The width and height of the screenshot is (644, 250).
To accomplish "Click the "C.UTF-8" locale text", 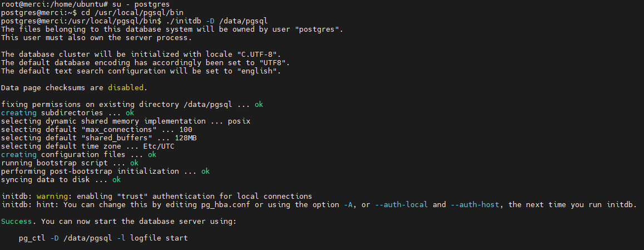I will [x=257, y=54].
